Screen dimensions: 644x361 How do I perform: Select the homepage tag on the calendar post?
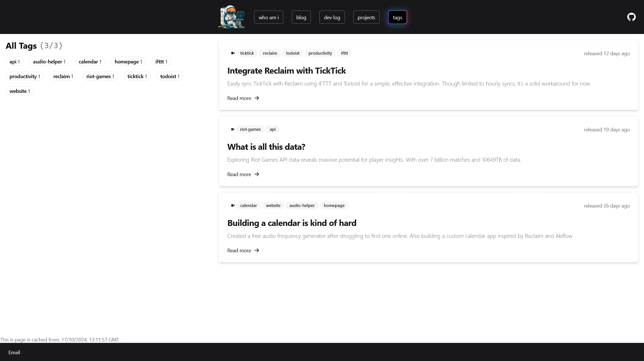[334, 205]
